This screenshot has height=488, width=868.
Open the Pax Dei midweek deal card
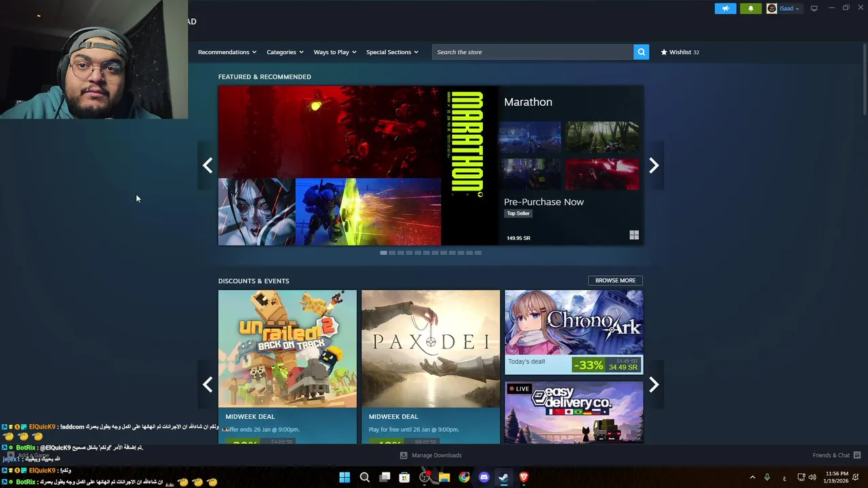(x=431, y=367)
